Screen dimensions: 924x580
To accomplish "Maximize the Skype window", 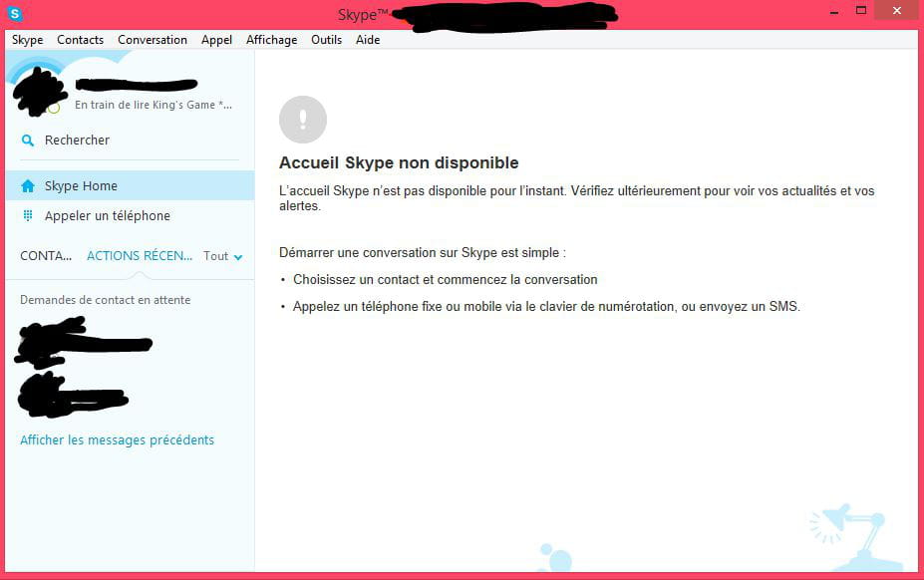I will pyautogui.click(x=861, y=11).
